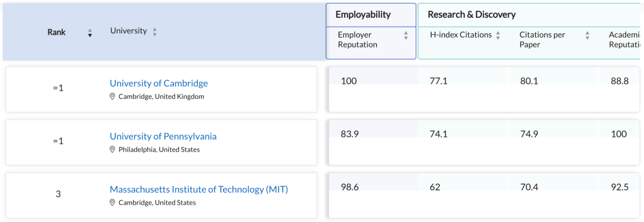This screenshot has height=222, width=644.
Task: Open Massachusetts Institute of Technology (MIT) link
Action: pyautogui.click(x=199, y=190)
